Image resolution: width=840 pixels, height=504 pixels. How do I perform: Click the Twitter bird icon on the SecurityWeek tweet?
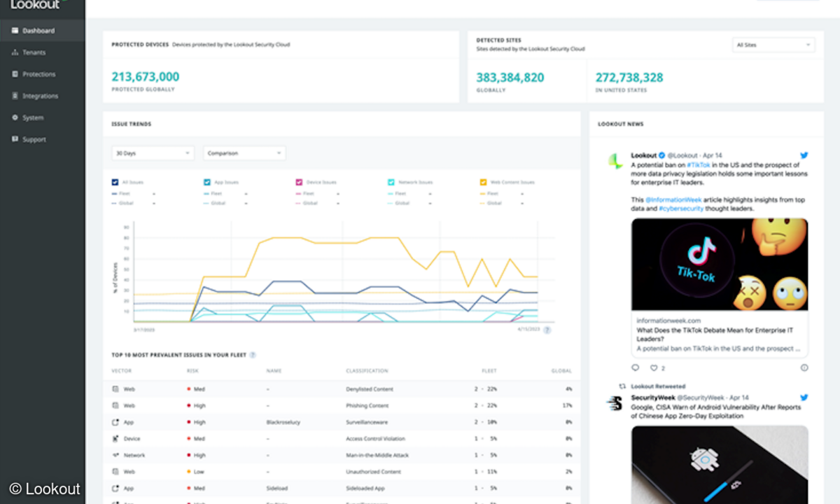click(804, 398)
